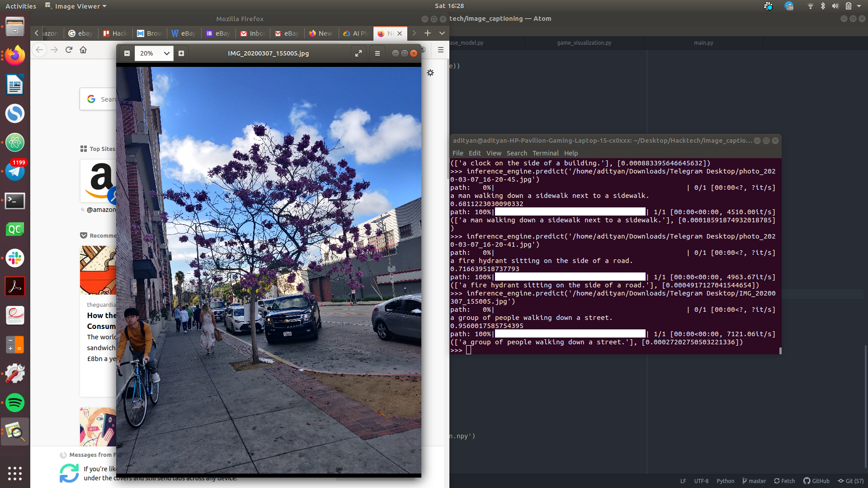Expand the list all tabs chevron
Screen dimensions: 868x488
[442, 33]
